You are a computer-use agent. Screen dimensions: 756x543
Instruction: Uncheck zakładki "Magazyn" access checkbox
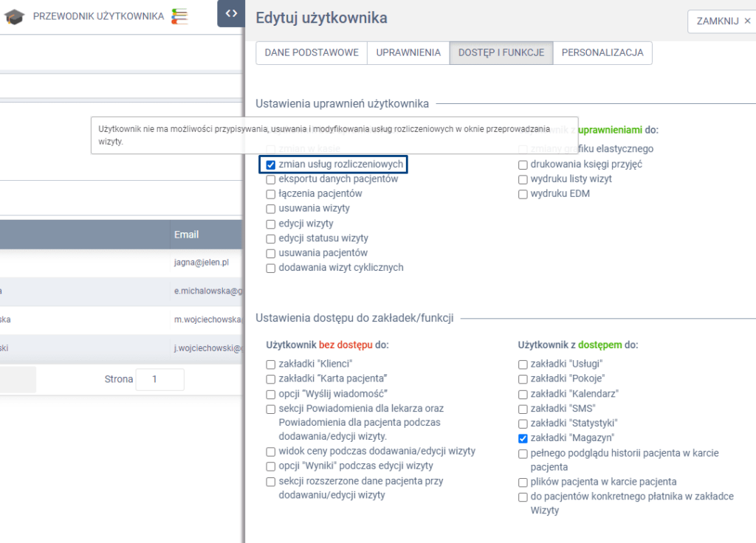click(523, 438)
